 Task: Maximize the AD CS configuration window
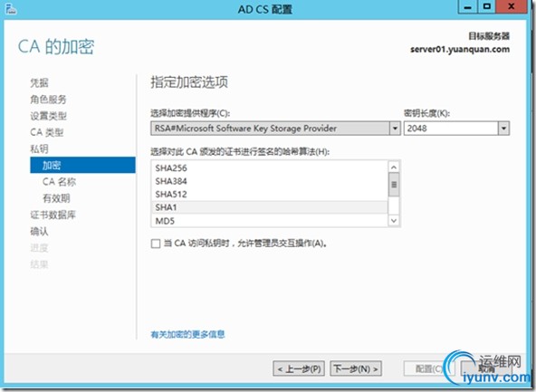click(487, 7)
